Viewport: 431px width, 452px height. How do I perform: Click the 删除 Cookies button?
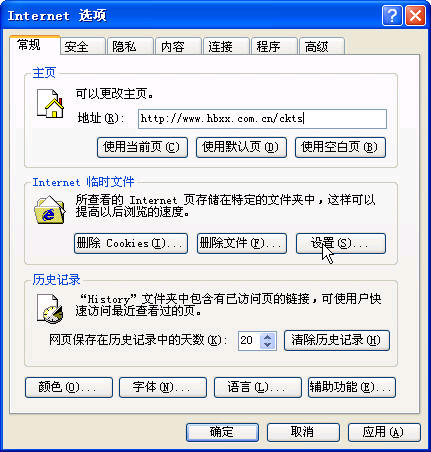[131, 243]
